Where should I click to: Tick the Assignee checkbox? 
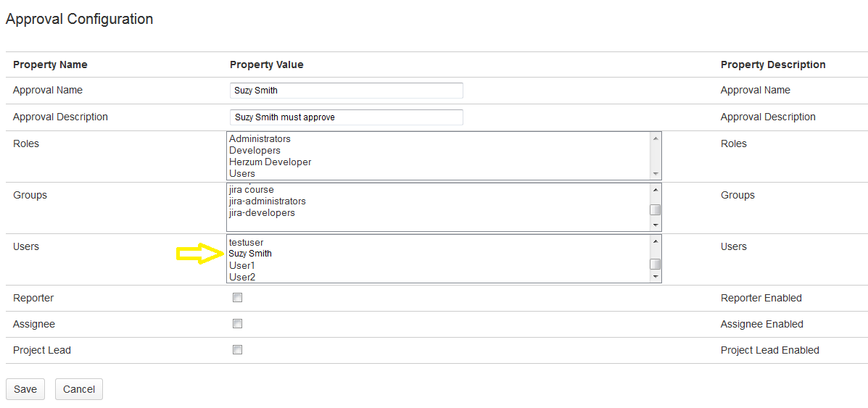[237, 324]
